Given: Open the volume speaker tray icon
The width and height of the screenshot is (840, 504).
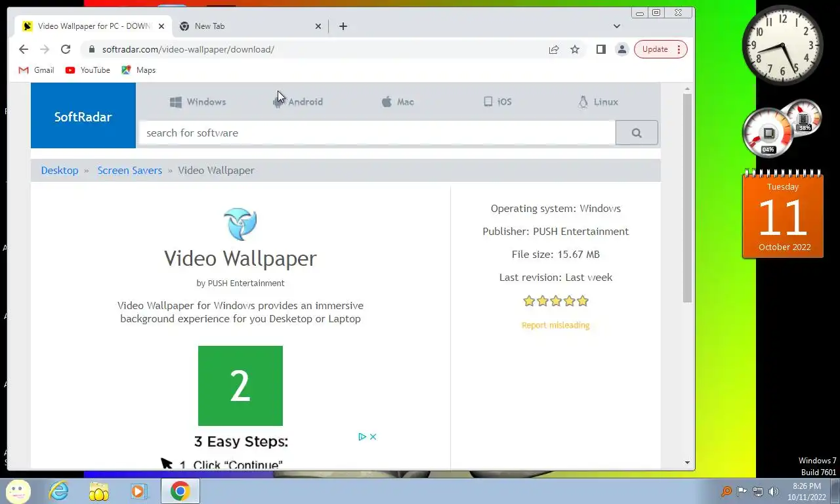Looking at the screenshot, I should pos(774,491).
